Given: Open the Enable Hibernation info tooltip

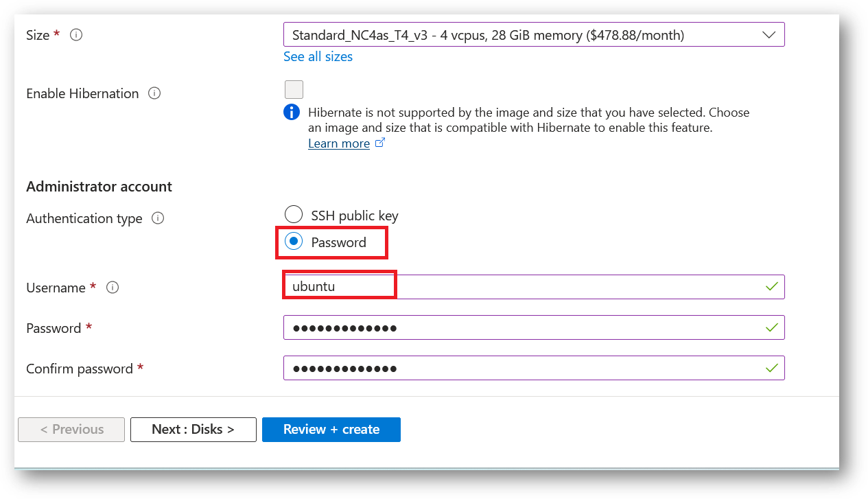Looking at the screenshot, I should click(x=154, y=93).
